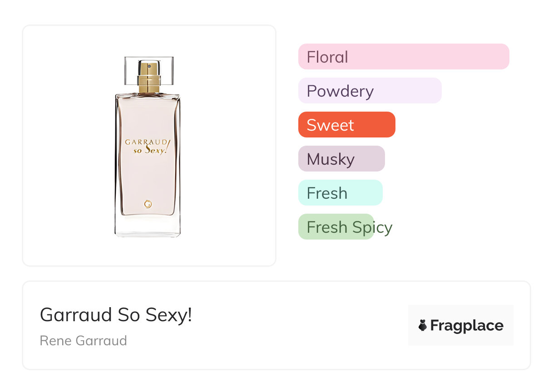Open the Rene Garraud brand link
This screenshot has height=392, width=553.
click(x=83, y=341)
